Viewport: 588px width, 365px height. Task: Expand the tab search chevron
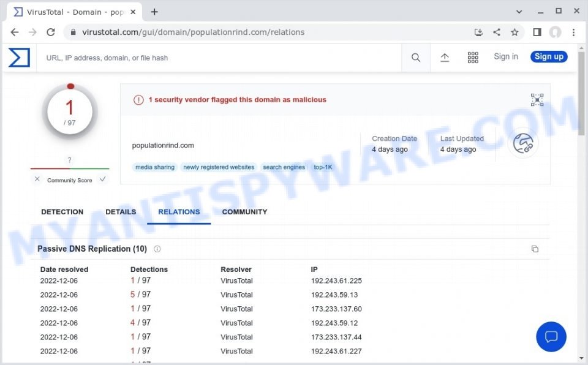519,12
